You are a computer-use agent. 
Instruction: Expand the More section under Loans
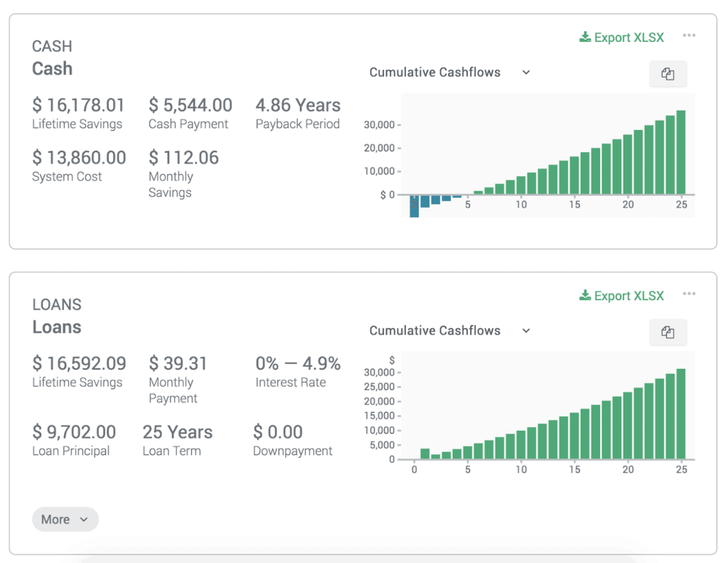tap(65, 520)
